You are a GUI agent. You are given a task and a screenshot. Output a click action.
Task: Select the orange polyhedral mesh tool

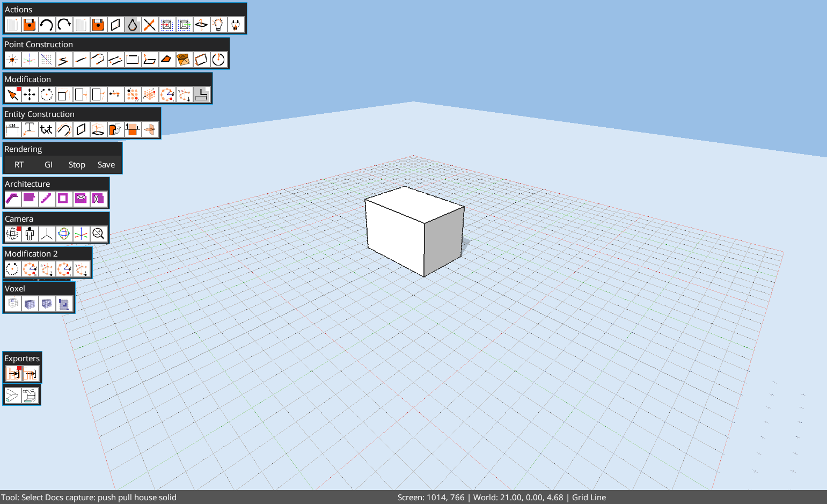(x=184, y=60)
